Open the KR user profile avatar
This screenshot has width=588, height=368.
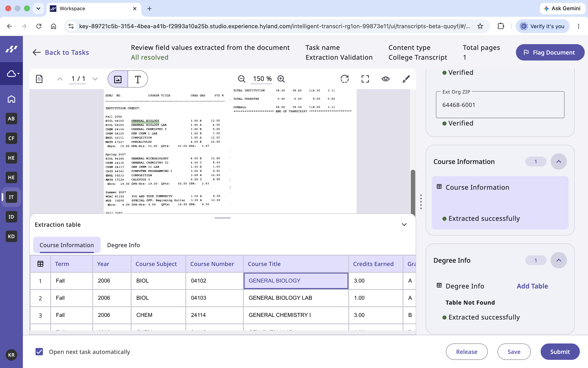click(x=11, y=355)
